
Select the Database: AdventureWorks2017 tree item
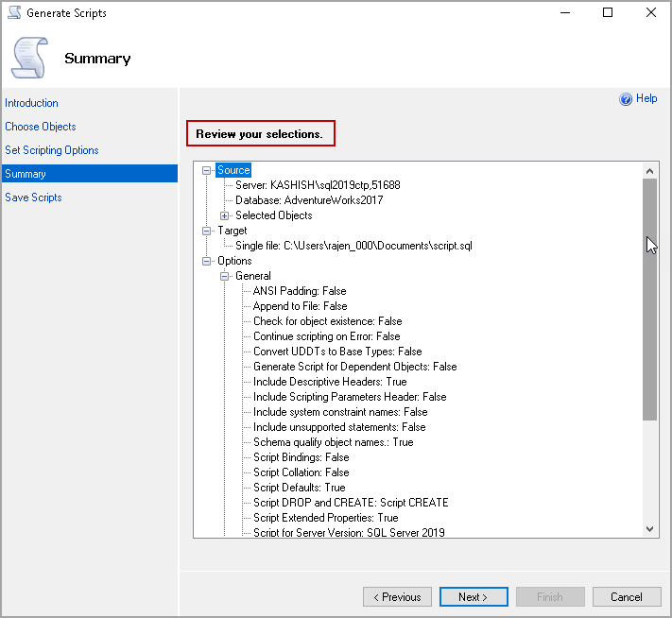(309, 200)
